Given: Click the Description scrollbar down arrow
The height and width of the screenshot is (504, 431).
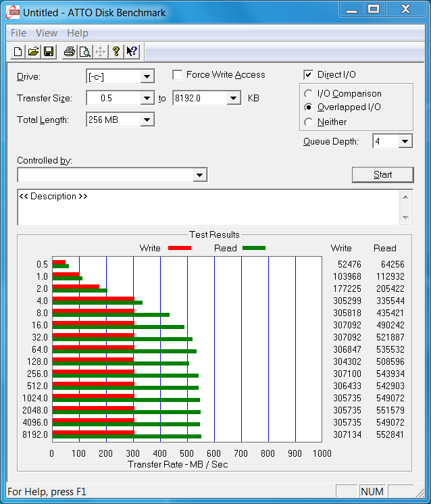Looking at the screenshot, I should pos(405,218).
